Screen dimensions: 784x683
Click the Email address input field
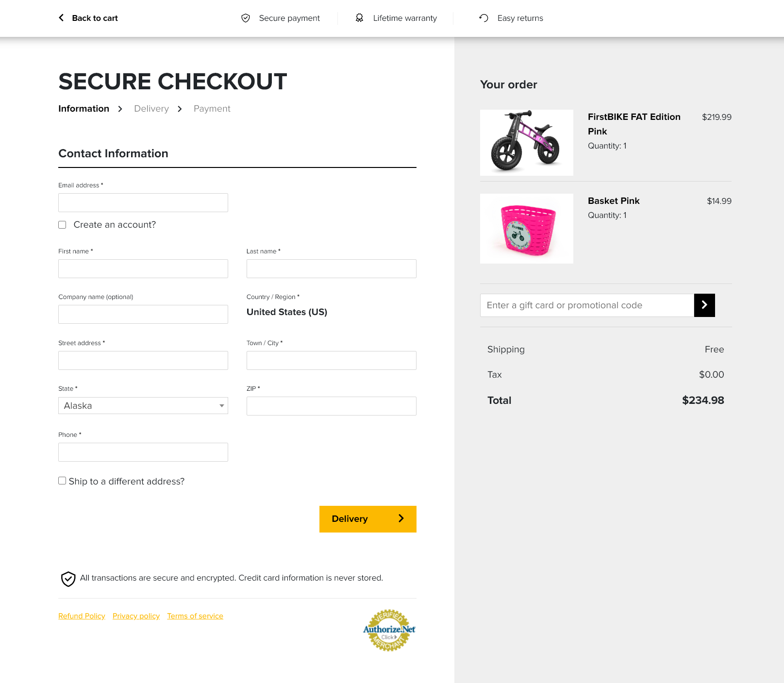(143, 203)
